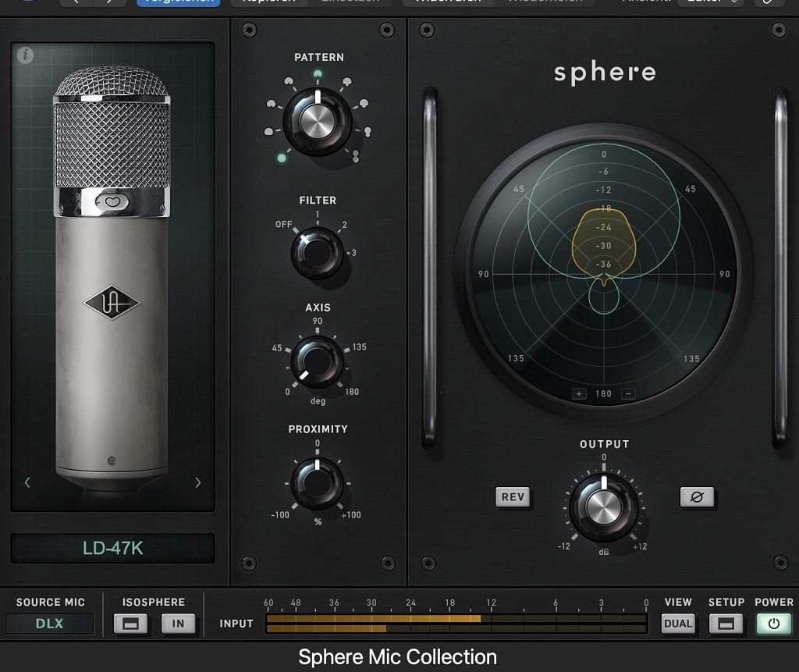The image size is (799, 672).
Task: Click the PATTERN knob
Action: click(x=318, y=121)
